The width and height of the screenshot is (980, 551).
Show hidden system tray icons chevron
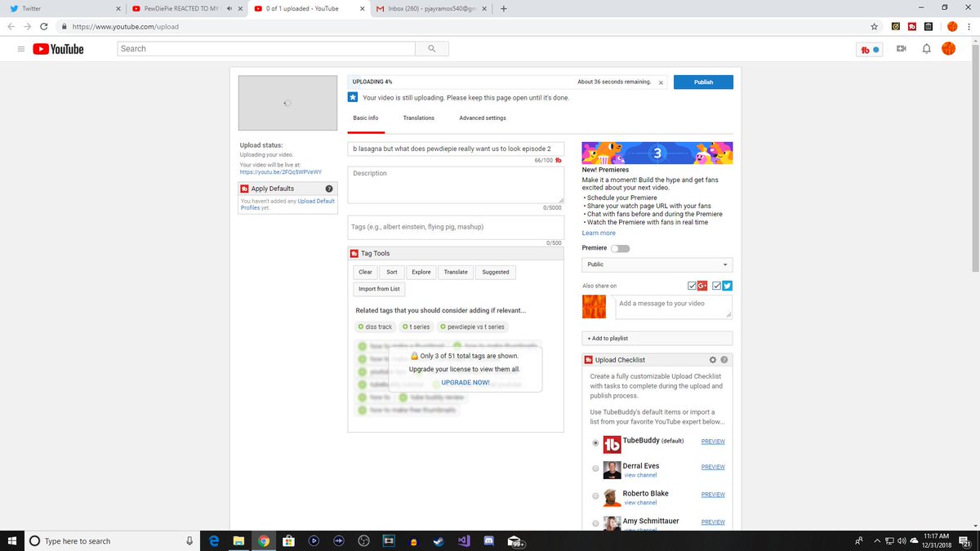point(876,540)
